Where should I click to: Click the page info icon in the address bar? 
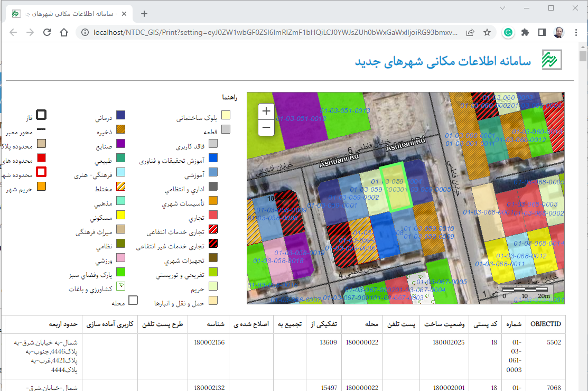tap(85, 32)
